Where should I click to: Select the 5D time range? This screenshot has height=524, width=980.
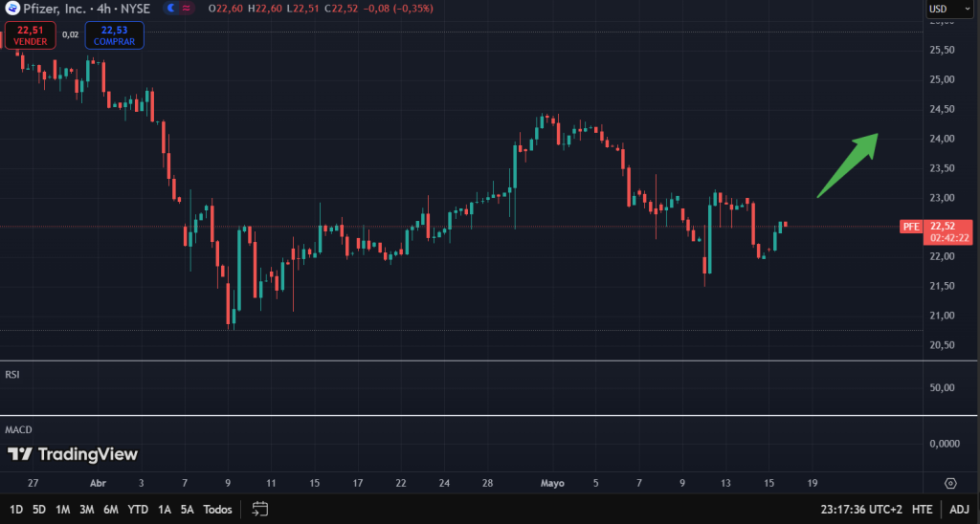point(38,510)
